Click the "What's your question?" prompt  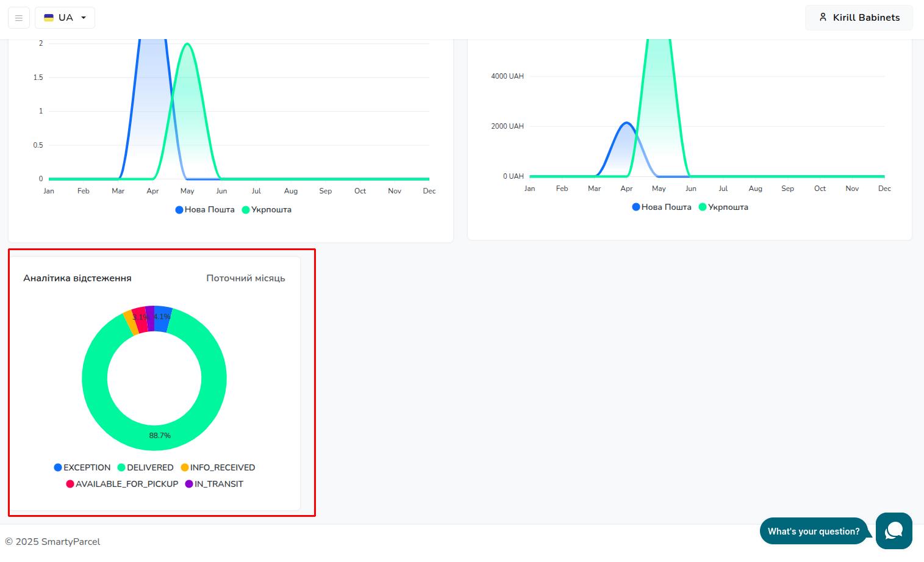[x=814, y=531]
